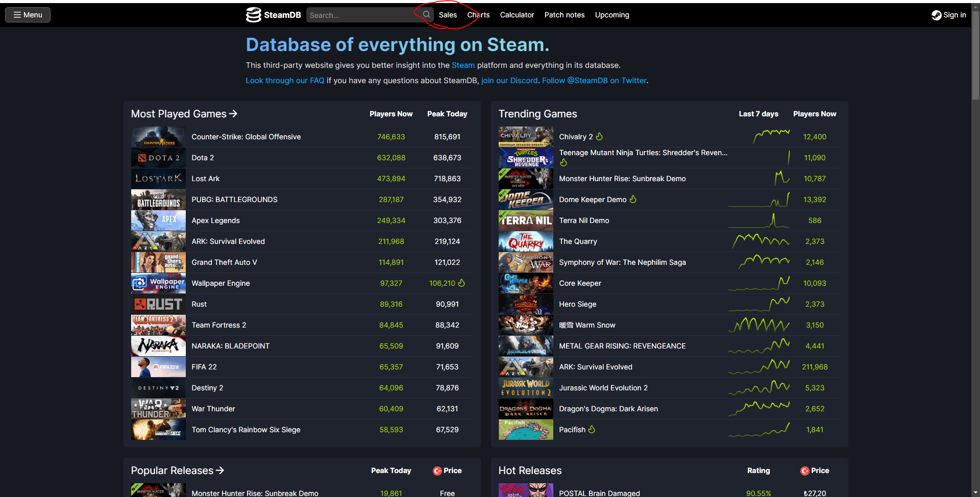Open the NARAKA: BLADEPOINT thumbnail

coord(158,346)
